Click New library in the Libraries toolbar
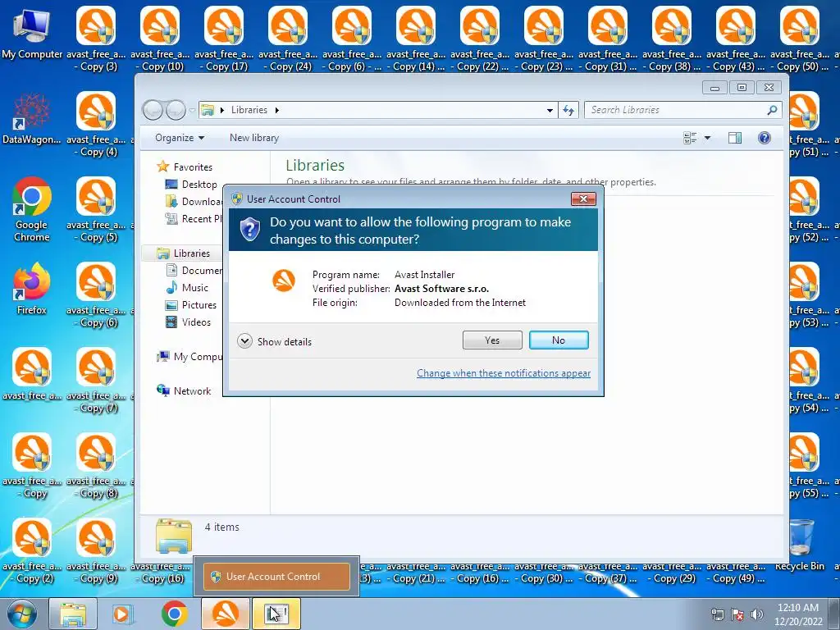 [254, 138]
